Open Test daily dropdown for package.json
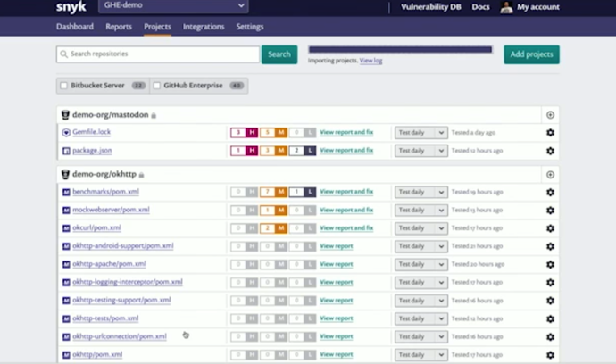616x364 pixels. 421,151
